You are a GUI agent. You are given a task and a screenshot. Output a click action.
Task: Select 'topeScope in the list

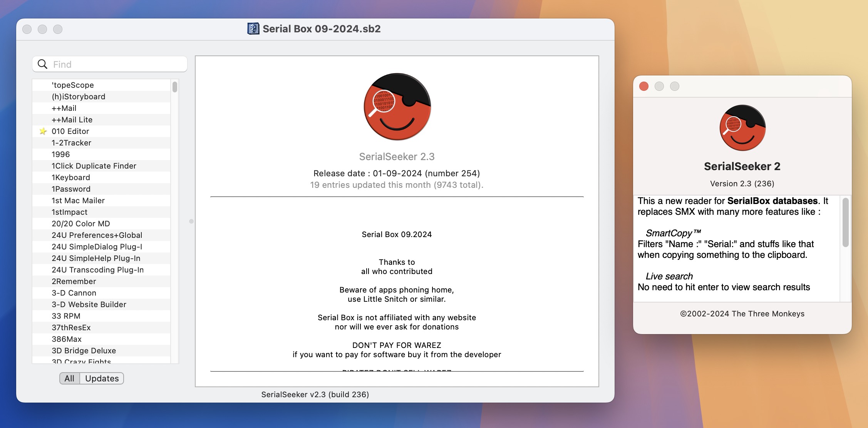(102, 85)
